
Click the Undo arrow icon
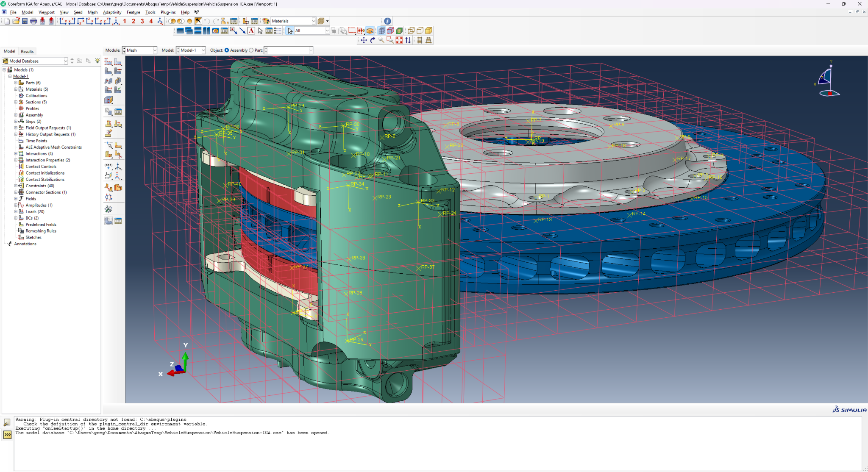click(x=207, y=21)
